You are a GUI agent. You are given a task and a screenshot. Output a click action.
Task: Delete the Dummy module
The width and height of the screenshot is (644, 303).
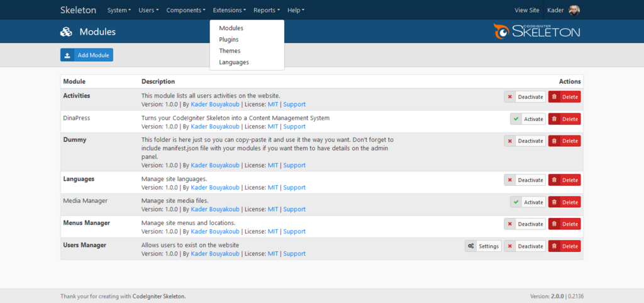coord(564,141)
